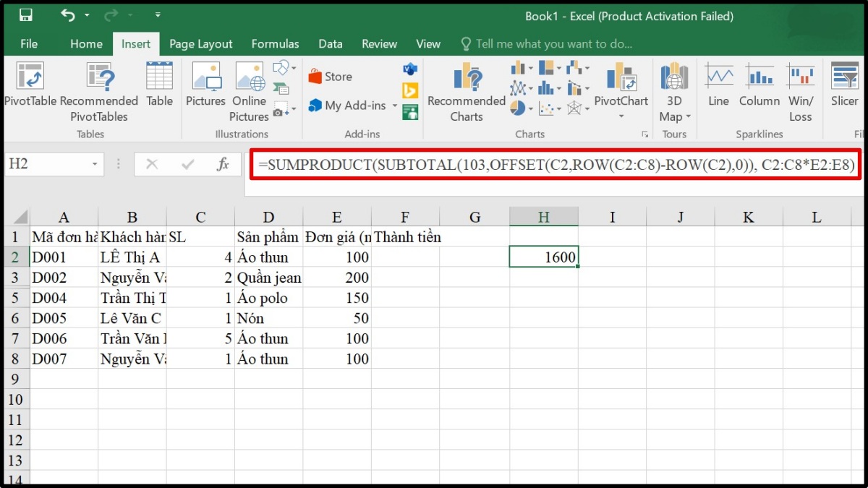Switch to the Formulas tab
Viewport: 868px width, 488px height.
pos(275,43)
